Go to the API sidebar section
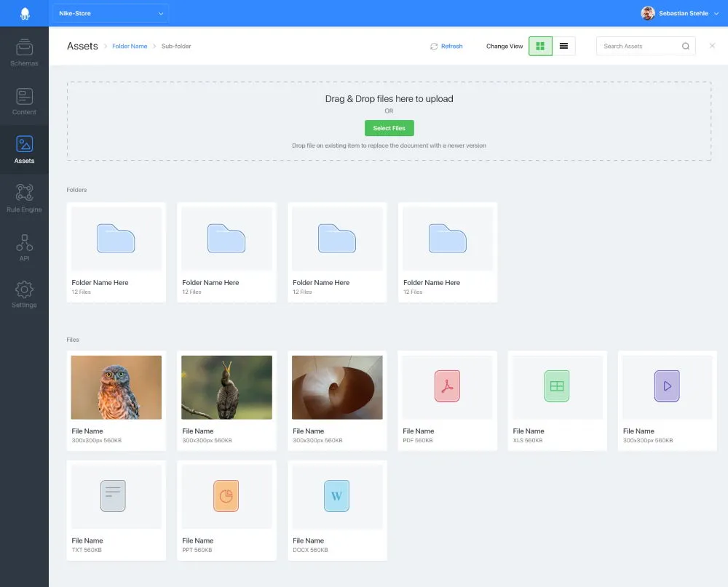 (x=24, y=247)
